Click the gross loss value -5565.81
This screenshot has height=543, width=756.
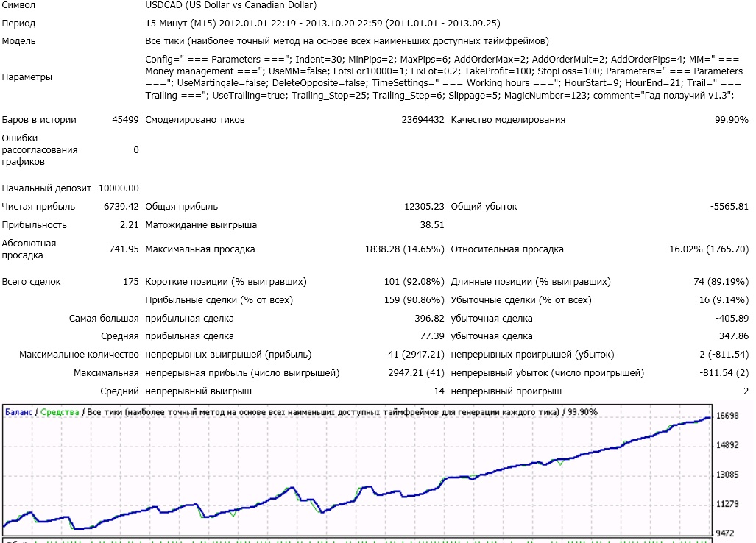click(x=729, y=206)
